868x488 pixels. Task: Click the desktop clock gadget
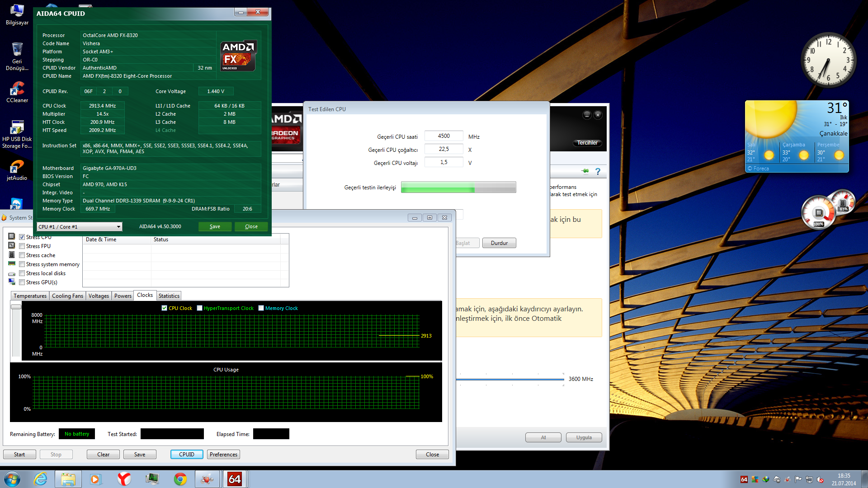tap(828, 60)
